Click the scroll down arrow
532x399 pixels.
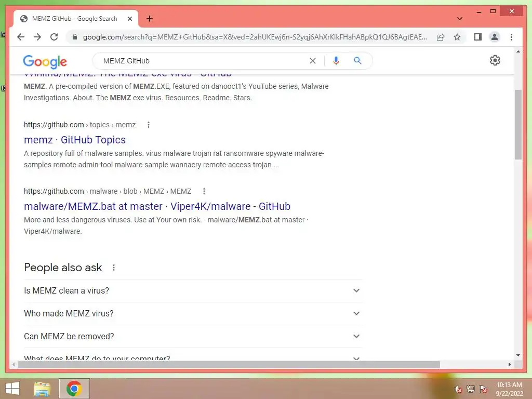pos(518,355)
